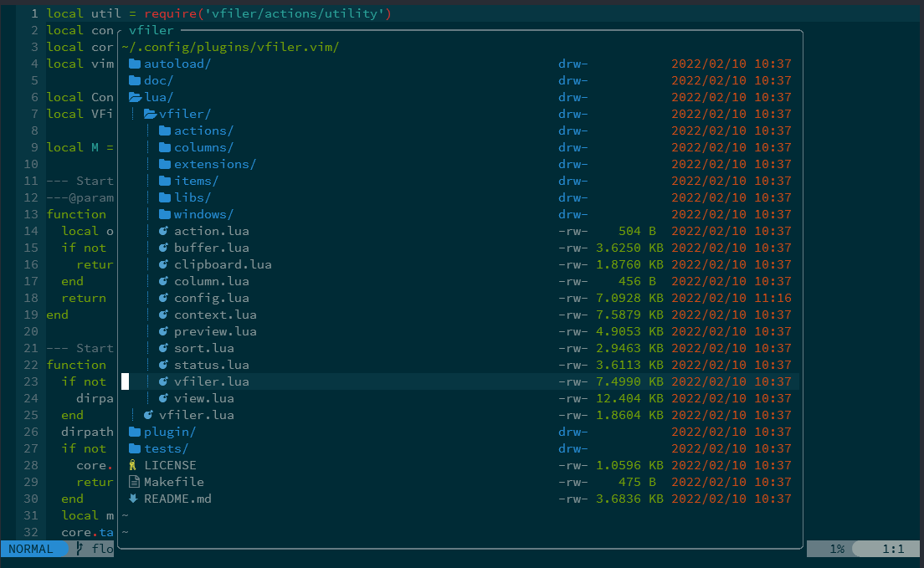Image resolution: width=924 pixels, height=568 pixels.
Task: Click the autoload folder icon
Action: click(135, 64)
